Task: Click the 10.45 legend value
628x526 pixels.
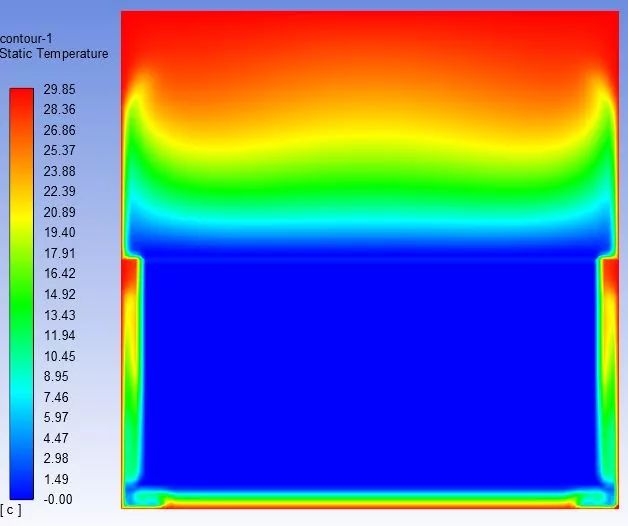Action: pos(59,357)
